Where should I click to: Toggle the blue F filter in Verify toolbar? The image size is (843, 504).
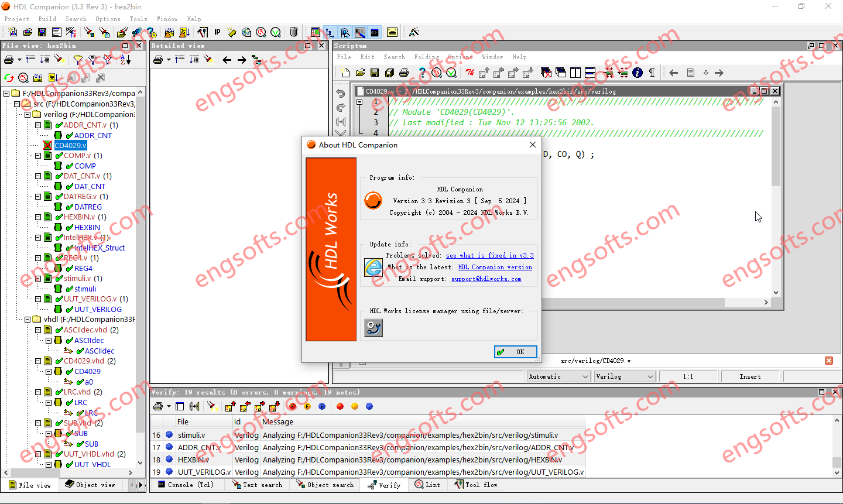322,406
